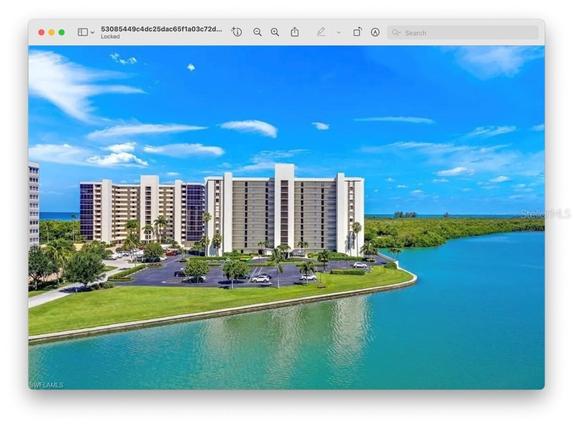This screenshot has width=573, height=427.
Task: Open the image Inspector info panel
Action: [237, 32]
